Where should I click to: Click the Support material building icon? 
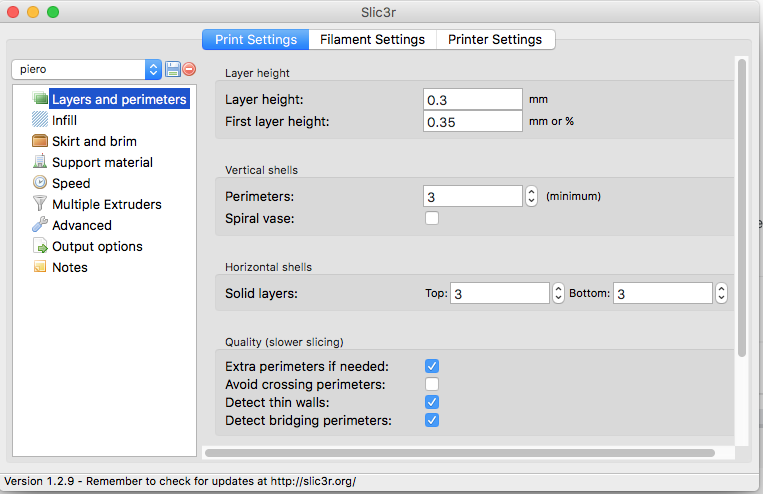[x=40, y=162]
